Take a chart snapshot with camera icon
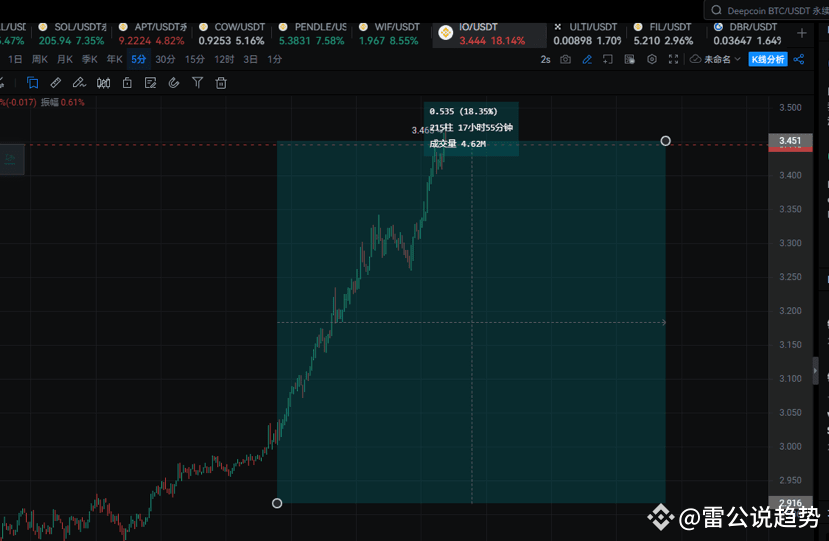The width and height of the screenshot is (829, 541). [566, 59]
